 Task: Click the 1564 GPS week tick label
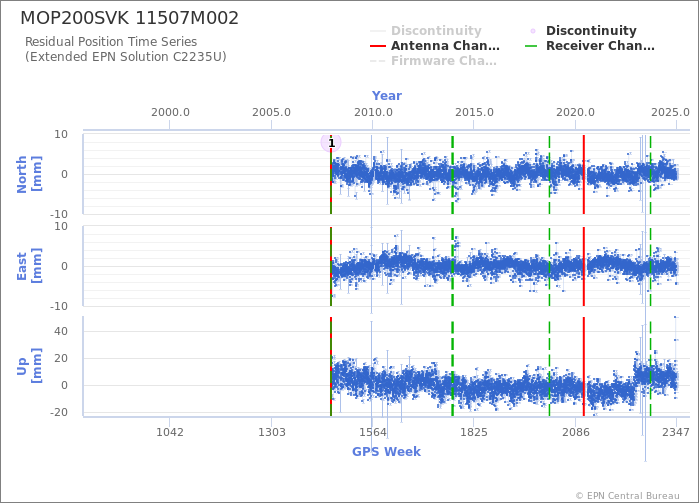click(373, 432)
